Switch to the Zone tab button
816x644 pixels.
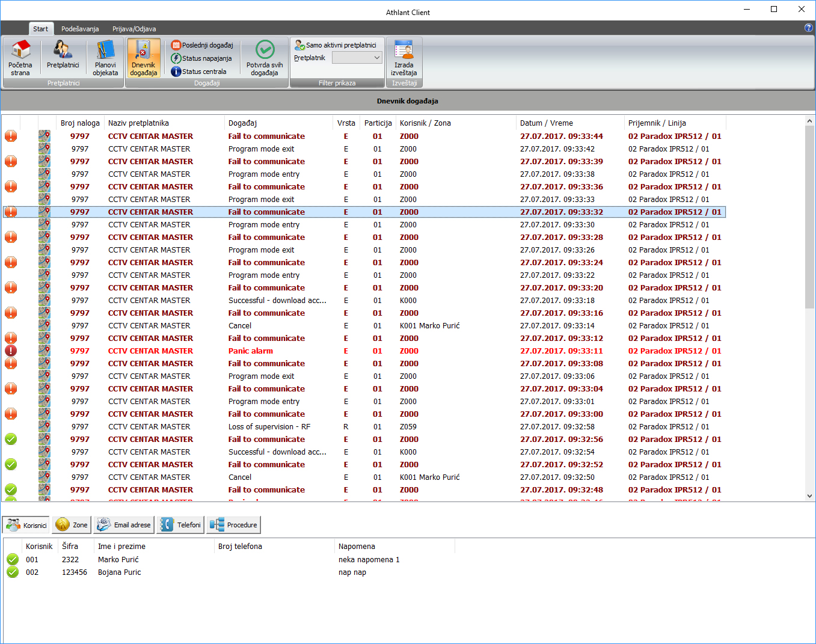[x=72, y=525]
